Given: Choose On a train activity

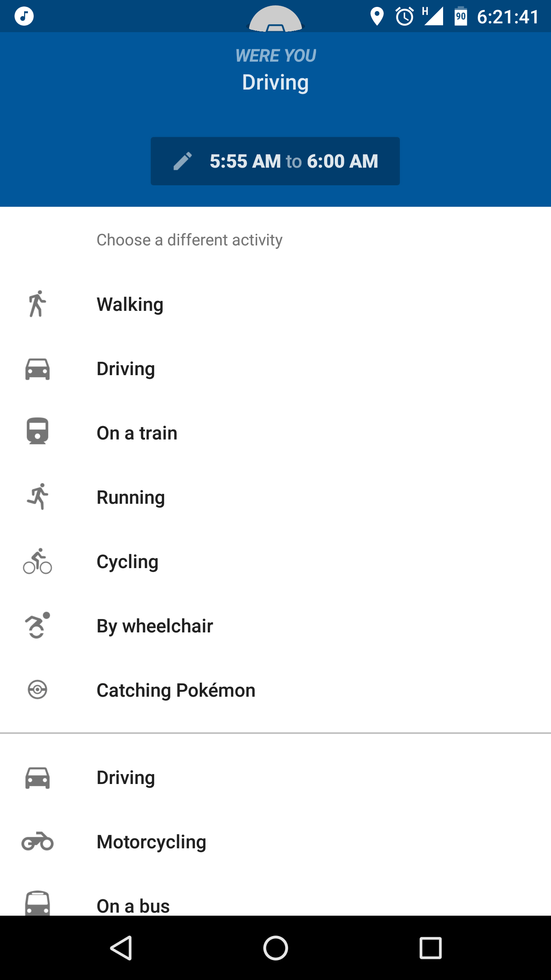Looking at the screenshot, I should tap(137, 433).
